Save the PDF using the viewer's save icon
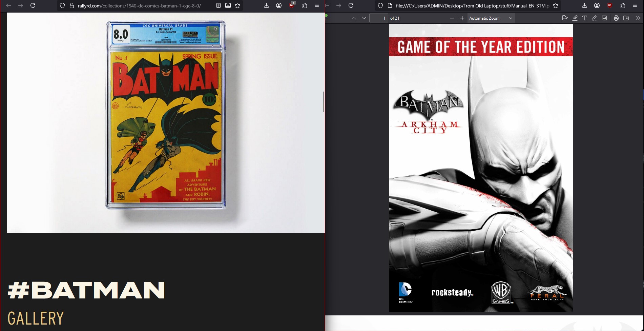The width and height of the screenshot is (644, 331). pos(626,18)
